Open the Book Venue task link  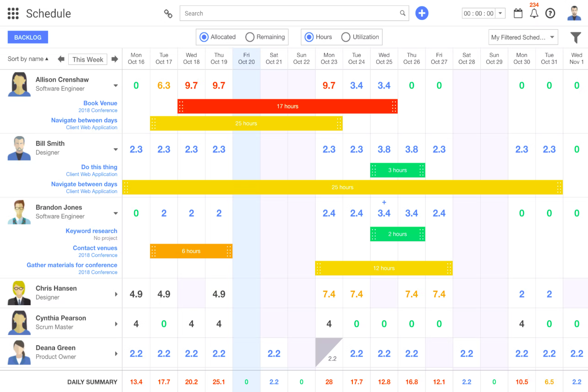pyautogui.click(x=100, y=103)
